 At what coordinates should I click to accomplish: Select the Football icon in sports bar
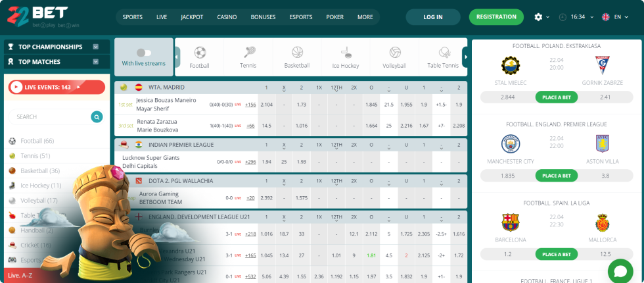[200, 52]
